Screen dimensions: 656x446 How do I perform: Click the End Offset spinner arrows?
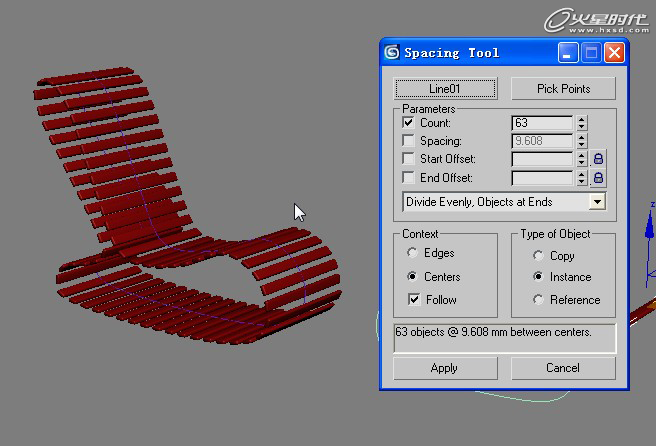click(582, 178)
